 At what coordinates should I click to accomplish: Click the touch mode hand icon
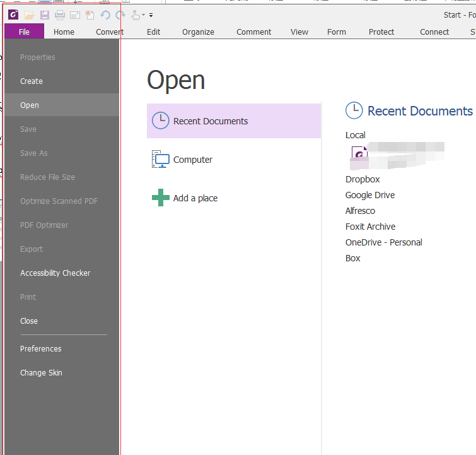(x=135, y=15)
